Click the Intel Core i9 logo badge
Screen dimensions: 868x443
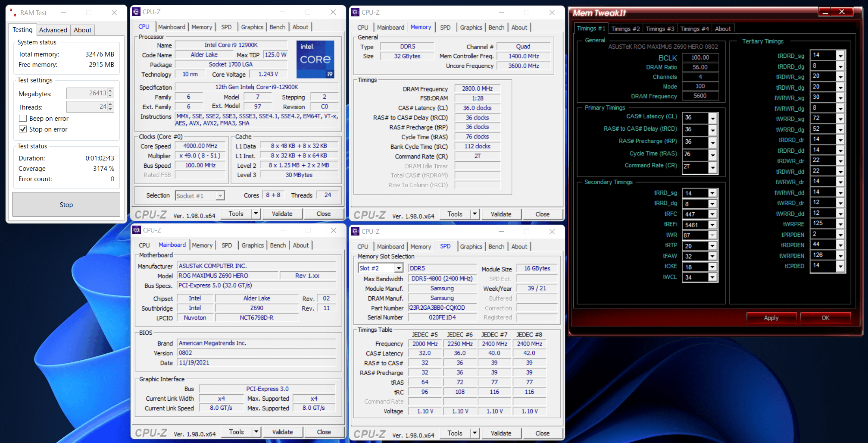pos(315,60)
